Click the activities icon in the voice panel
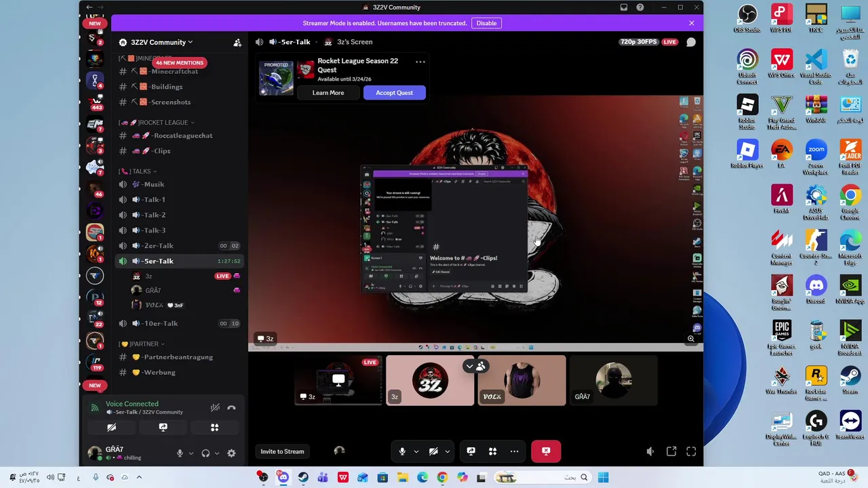 click(x=214, y=428)
